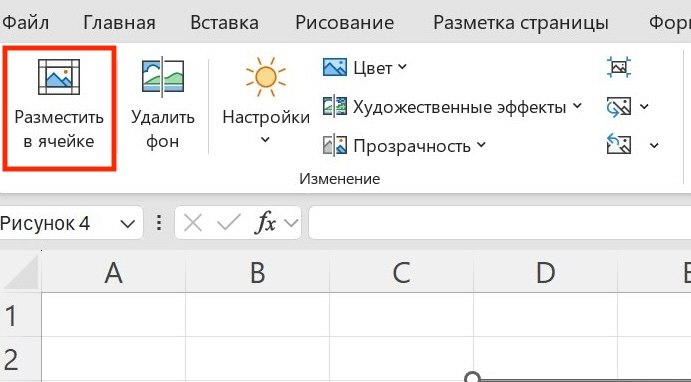
Task: Switch to the Вставка tab
Action: (224, 22)
